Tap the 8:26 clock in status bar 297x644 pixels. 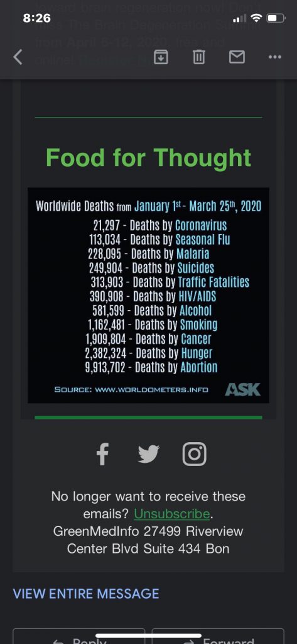37,18
